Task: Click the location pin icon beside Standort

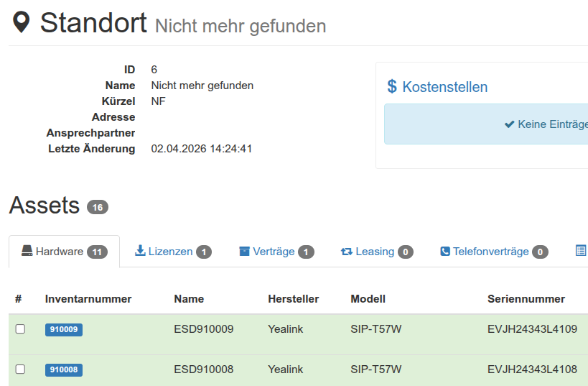Action: 22,22
